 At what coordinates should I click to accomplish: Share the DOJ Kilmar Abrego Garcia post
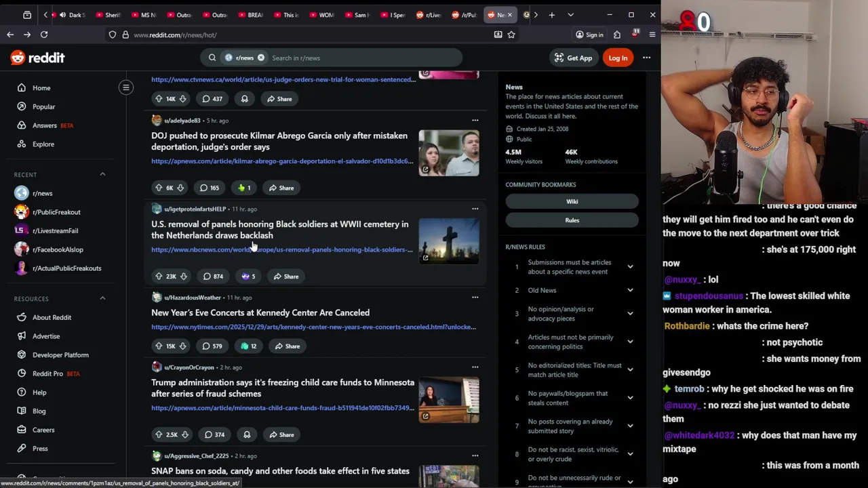coord(281,188)
